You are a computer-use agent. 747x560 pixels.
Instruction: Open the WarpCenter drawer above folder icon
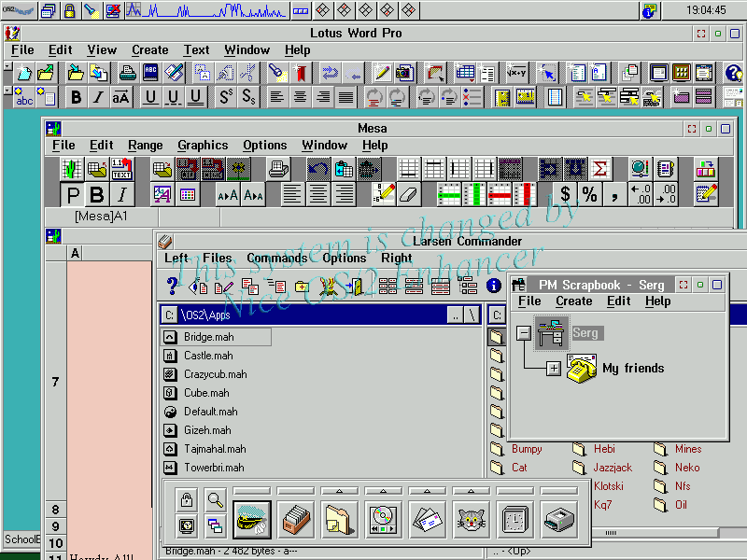coord(339,491)
